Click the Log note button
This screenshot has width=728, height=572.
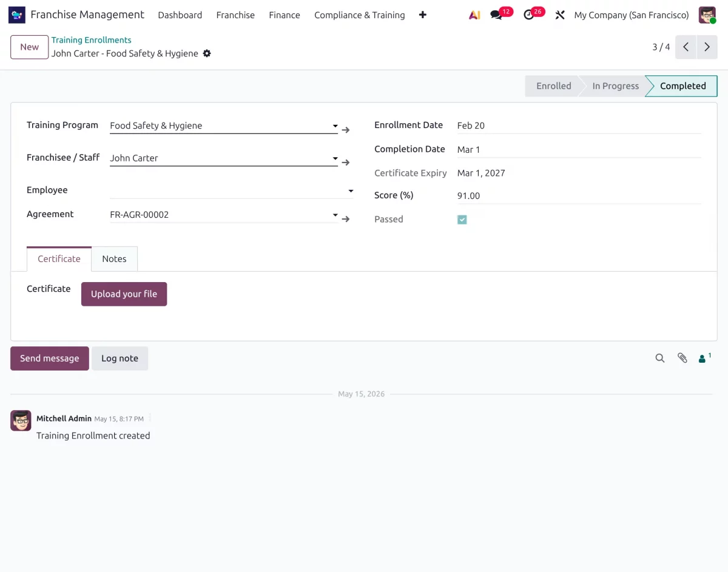[120, 358]
